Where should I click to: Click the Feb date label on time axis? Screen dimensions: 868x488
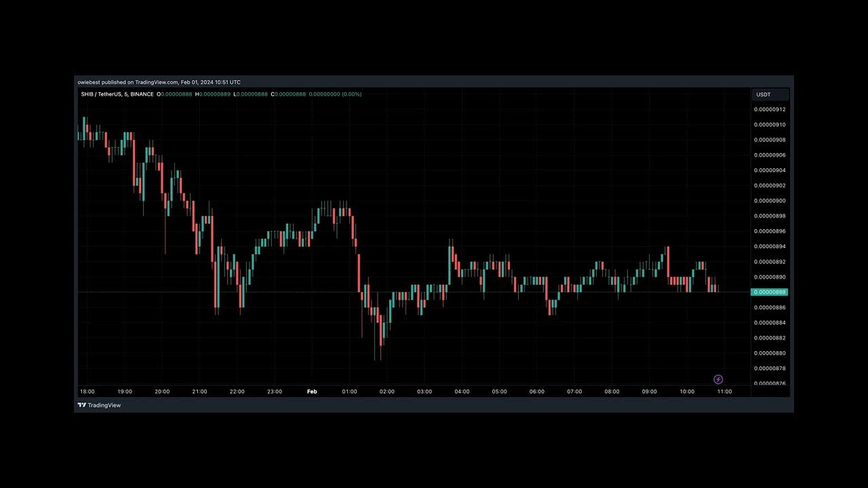click(x=312, y=392)
